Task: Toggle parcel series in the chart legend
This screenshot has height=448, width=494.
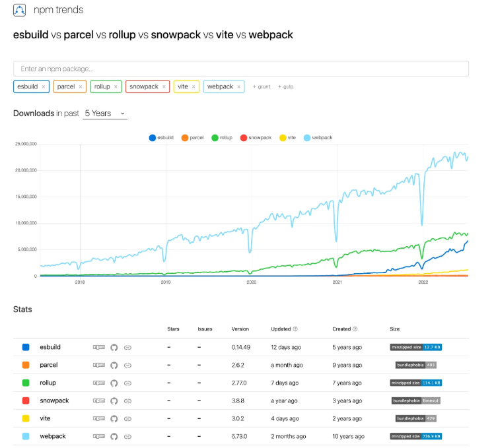Action: (192, 138)
